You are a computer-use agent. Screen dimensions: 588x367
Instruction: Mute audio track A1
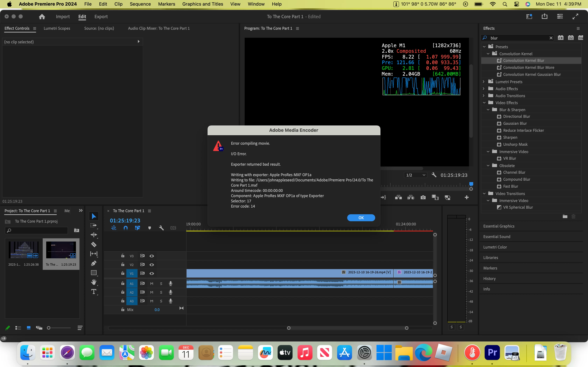pos(152,283)
